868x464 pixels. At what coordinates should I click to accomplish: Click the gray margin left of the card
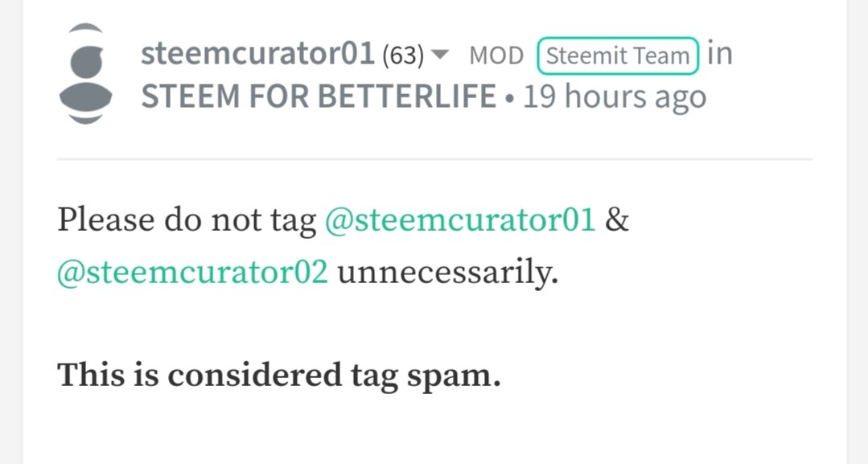11,232
